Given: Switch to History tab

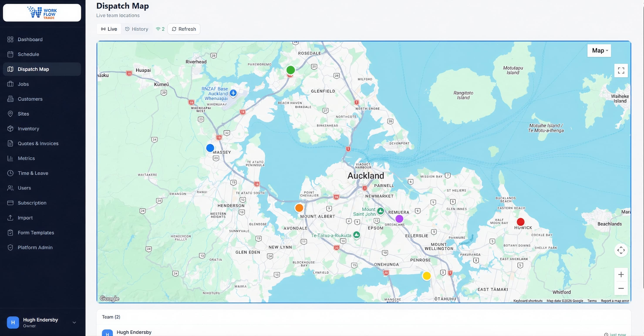Looking at the screenshot, I should 137,29.
